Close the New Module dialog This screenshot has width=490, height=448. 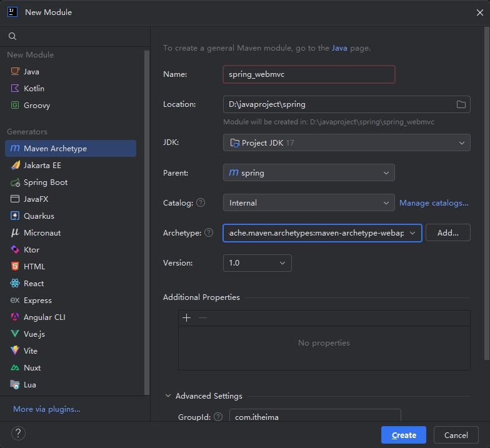pos(480,12)
